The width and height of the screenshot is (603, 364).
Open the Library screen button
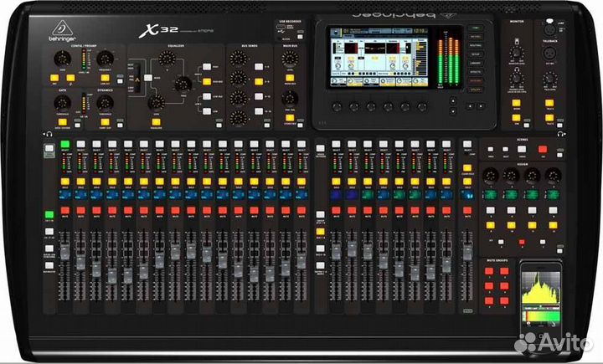[x=476, y=64]
